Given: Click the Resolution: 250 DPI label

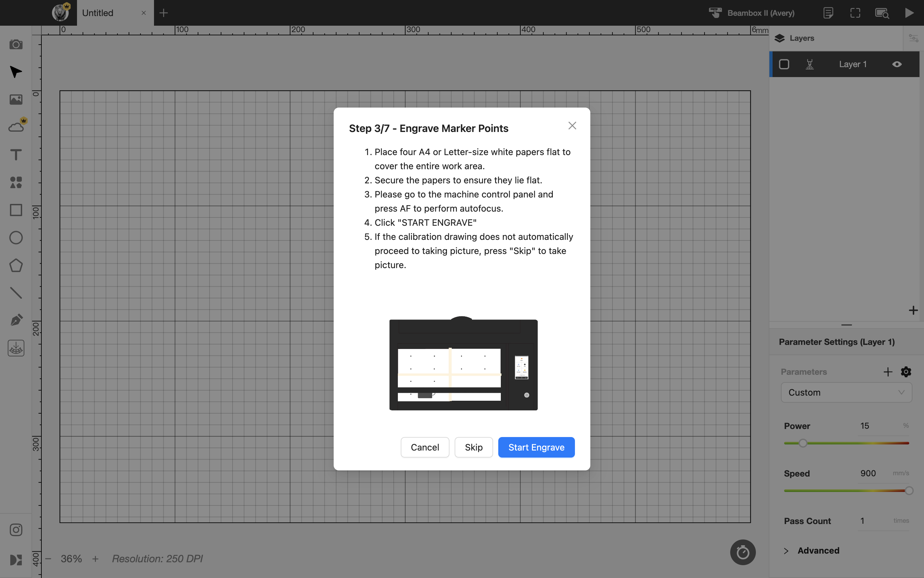Looking at the screenshot, I should click(157, 559).
